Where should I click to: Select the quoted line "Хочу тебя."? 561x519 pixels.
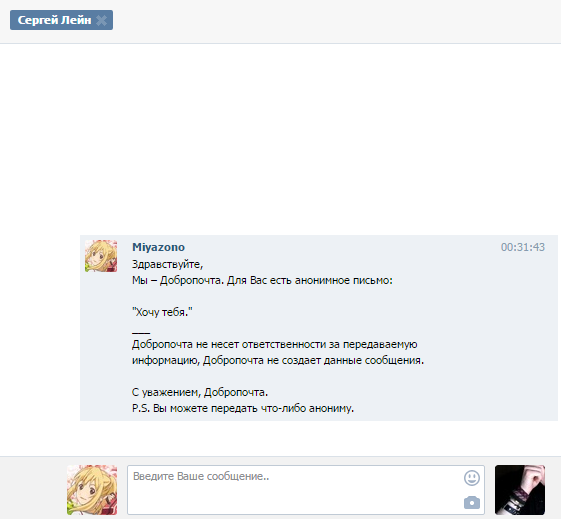pos(162,312)
